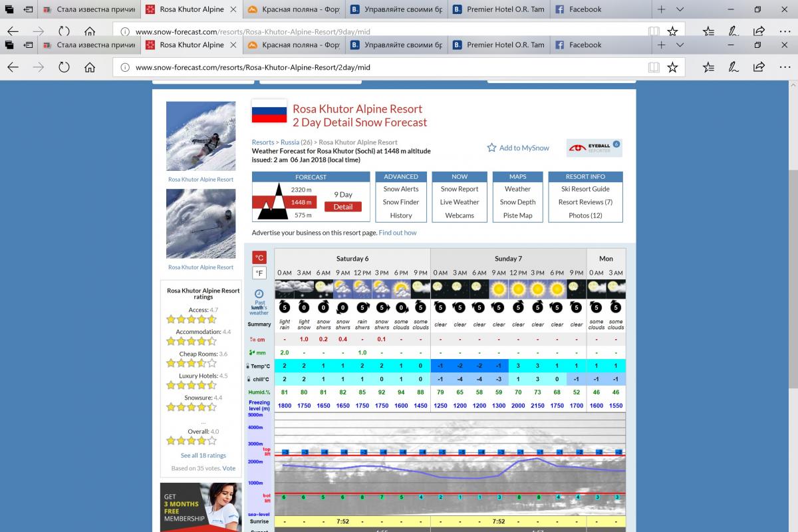Image resolution: width=798 pixels, height=532 pixels.
Task: Click the favorites star in front window address bar
Action: coord(672,67)
